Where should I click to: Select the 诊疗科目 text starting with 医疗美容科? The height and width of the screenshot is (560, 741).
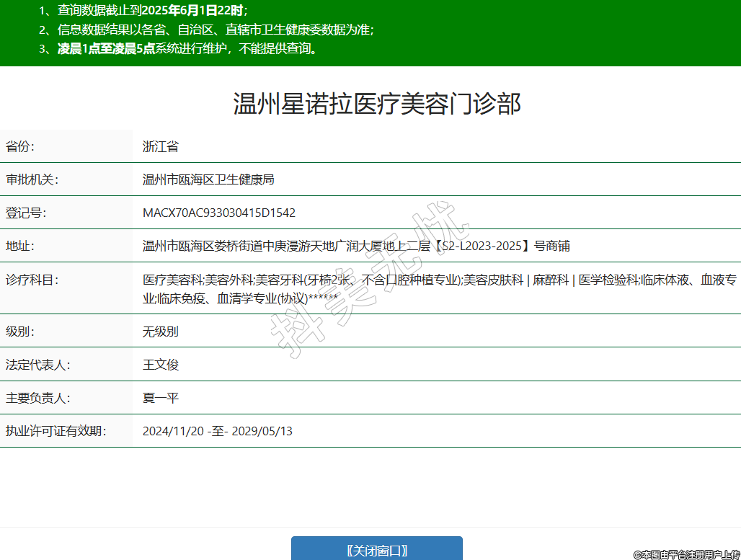(438, 288)
